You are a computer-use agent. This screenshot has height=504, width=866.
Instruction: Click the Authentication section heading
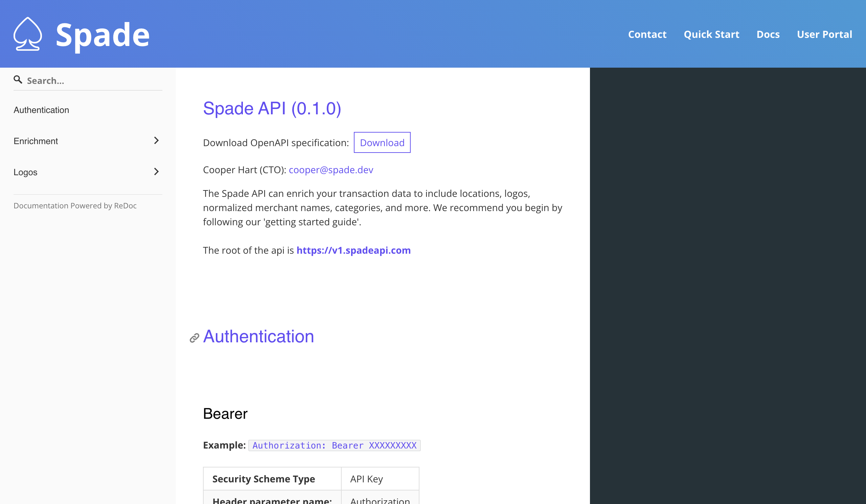258,336
